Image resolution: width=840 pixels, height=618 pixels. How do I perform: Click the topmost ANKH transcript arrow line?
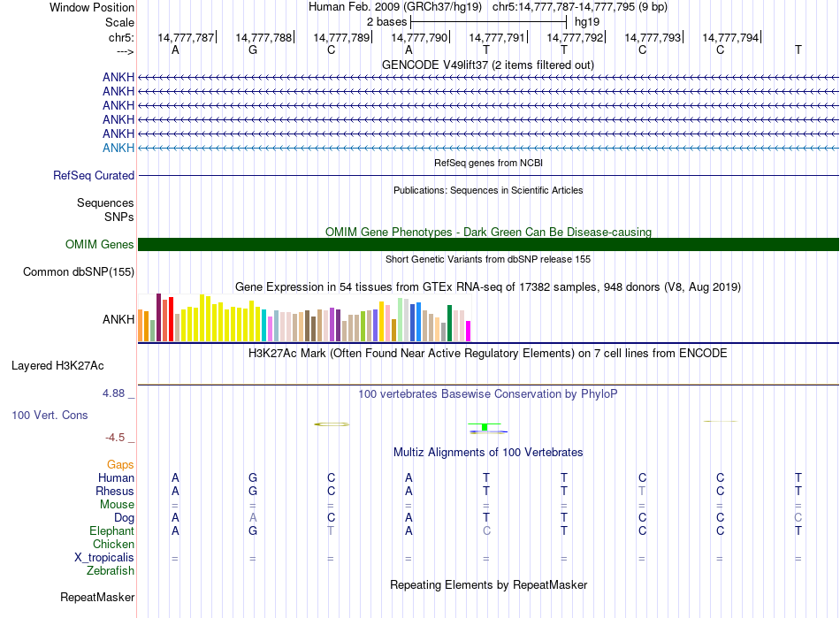point(488,77)
